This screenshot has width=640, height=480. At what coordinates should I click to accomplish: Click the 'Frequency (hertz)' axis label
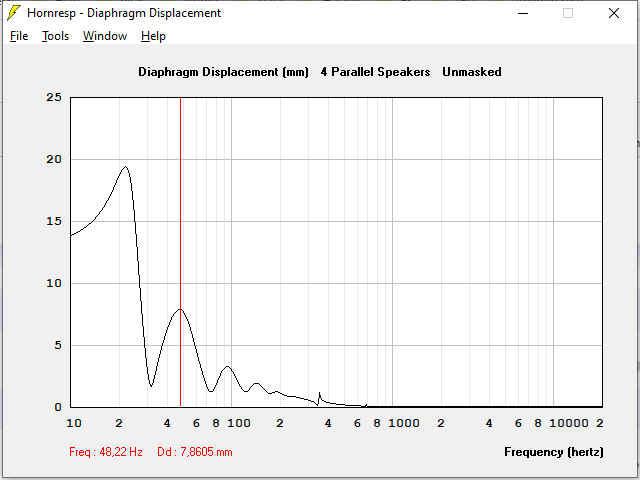click(554, 452)
